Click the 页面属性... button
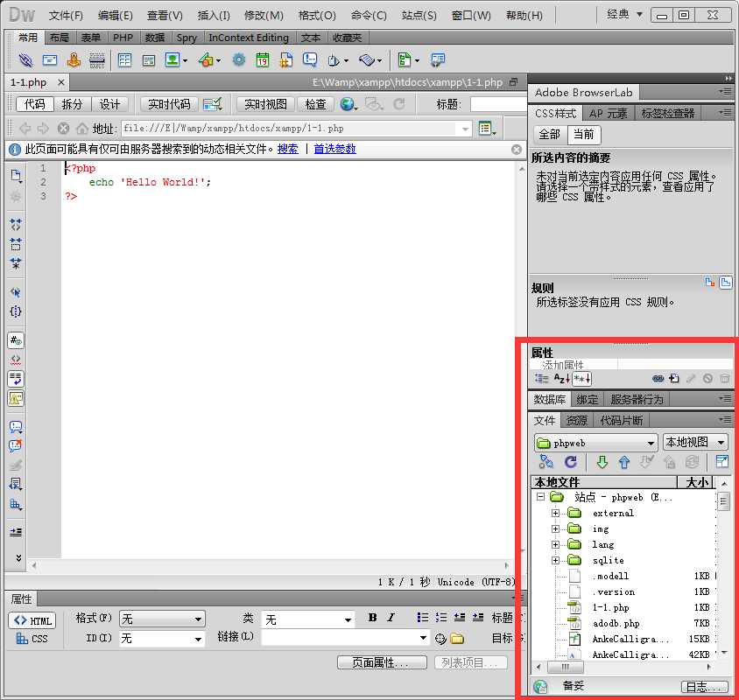The height and width of the screenshot is (700, 739). click(382, 662)
